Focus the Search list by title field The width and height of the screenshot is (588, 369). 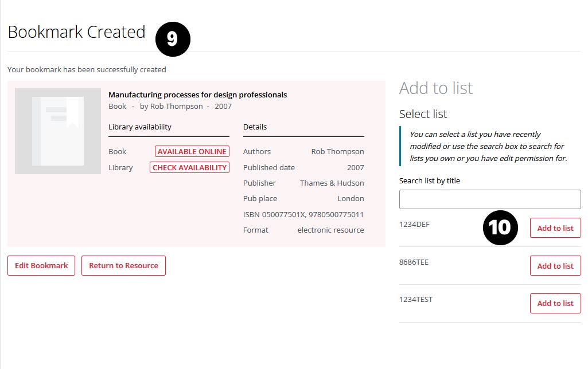point(490,199)
